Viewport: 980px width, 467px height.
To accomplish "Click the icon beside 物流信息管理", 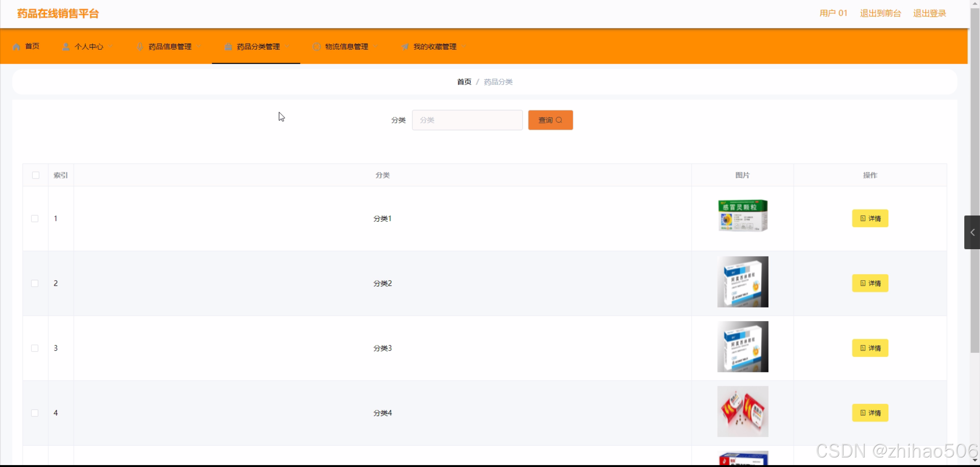I will point(317,47).
